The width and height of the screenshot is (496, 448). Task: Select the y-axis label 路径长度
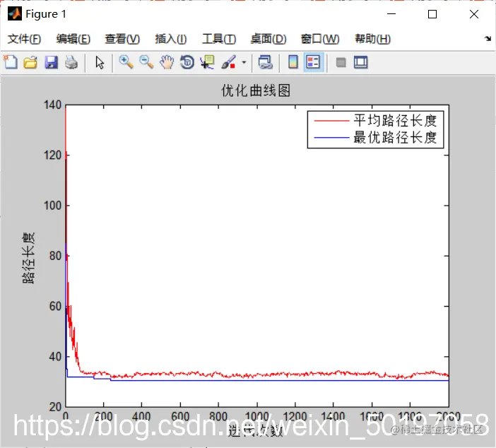pyautogui.click(x=28, y=258)
